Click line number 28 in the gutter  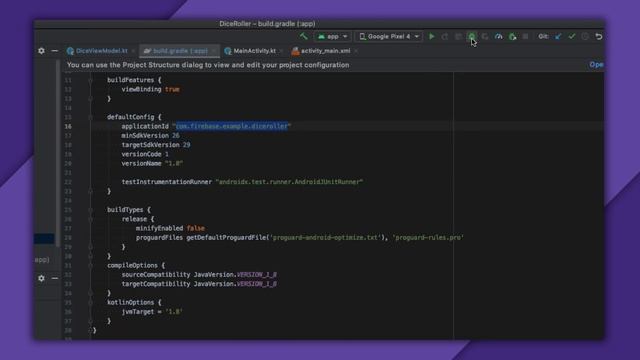click(68, 238)
